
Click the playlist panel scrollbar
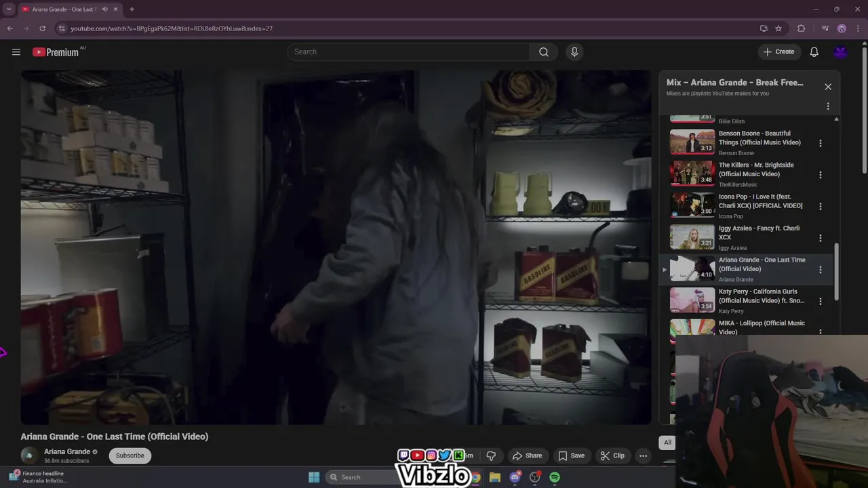click(x=836, y=271)
